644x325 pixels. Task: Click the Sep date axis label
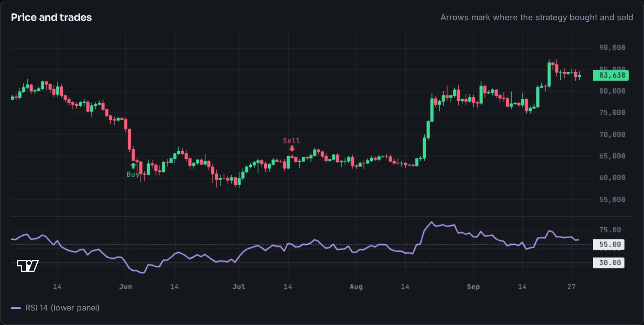[x=473, y=287]
